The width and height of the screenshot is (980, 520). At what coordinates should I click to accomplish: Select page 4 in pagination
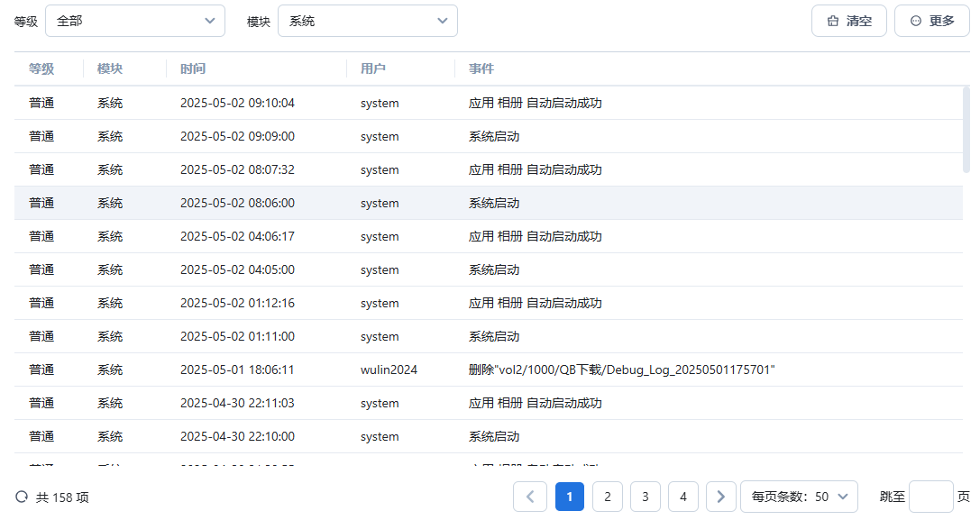pos(683,497)
